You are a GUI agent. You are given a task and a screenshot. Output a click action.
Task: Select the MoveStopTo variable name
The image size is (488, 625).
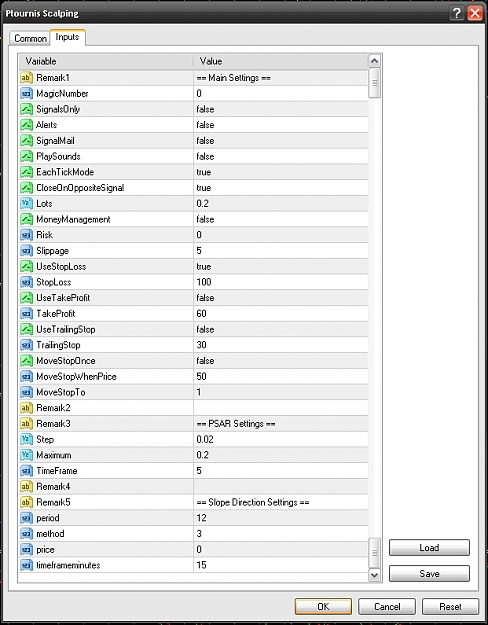point(61,392)
